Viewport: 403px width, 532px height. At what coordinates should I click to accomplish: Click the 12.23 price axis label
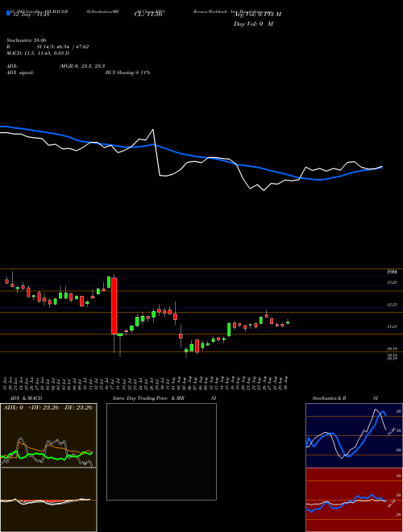(393, 305)
